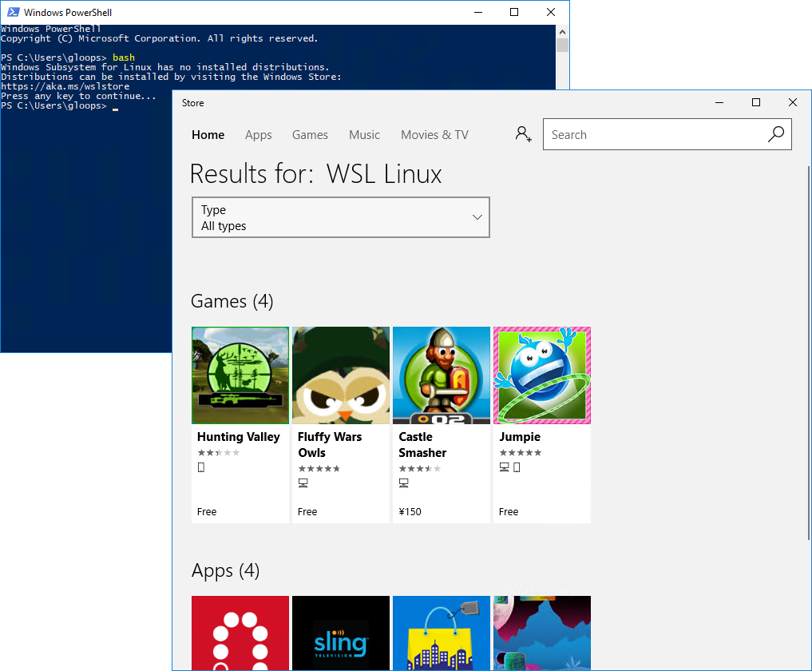Click the chevron arrow on Type filter

(x=477, y=217)
